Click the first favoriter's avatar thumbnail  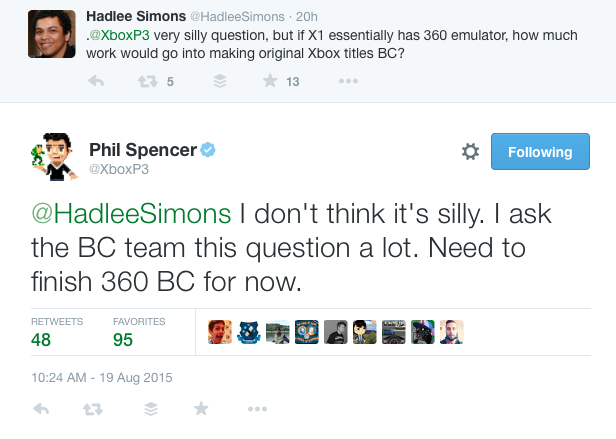coord(220,332)
